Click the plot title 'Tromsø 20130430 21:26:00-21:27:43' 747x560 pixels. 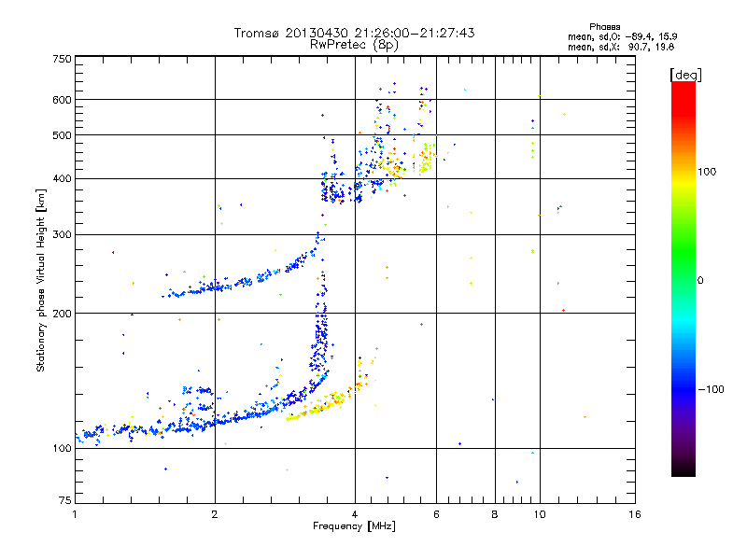coord(354,33)
